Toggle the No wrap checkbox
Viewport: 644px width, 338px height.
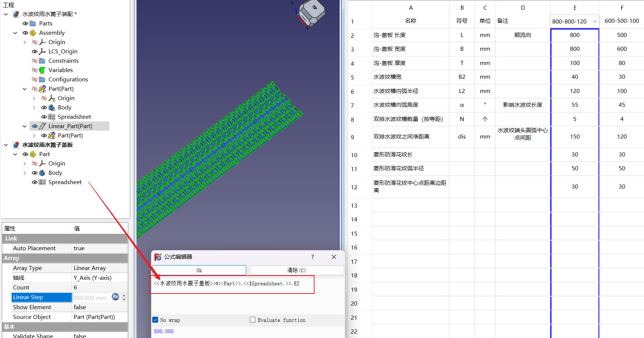pos(156,320)
